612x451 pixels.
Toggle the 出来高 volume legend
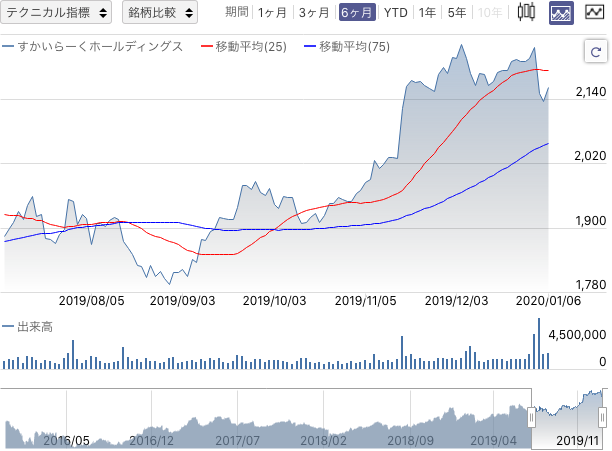(x=27, y=327)
